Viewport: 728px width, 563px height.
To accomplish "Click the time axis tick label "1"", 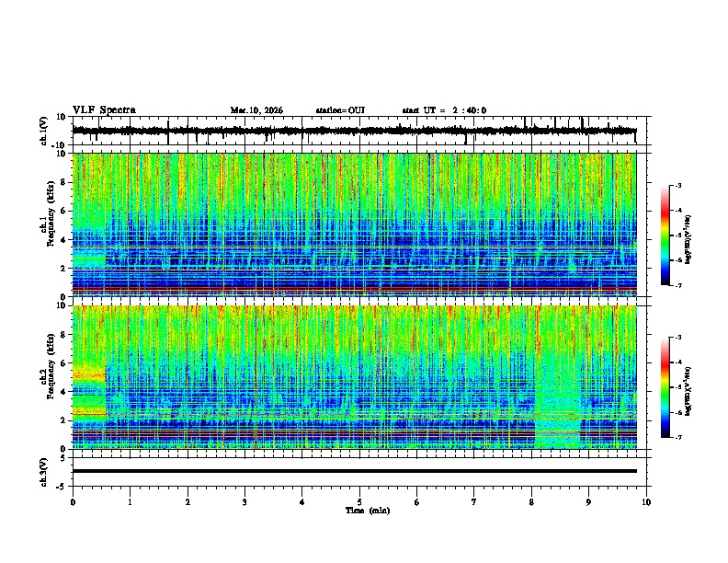I will point(130,502).
